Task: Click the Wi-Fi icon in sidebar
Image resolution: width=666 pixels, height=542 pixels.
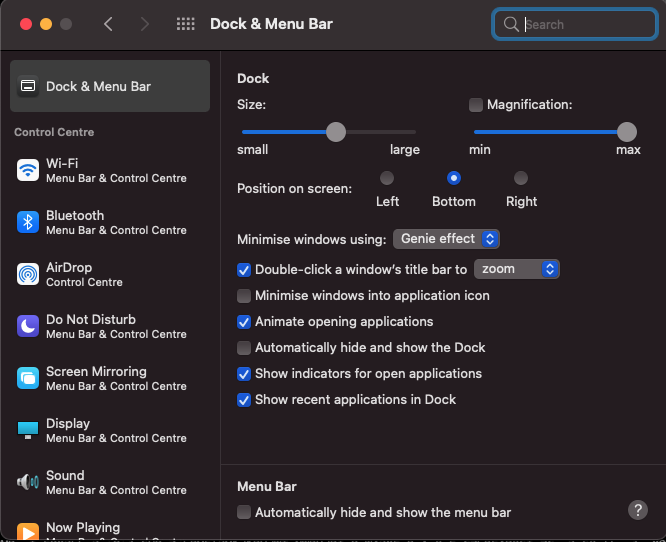Action: [x=28, y=170]
